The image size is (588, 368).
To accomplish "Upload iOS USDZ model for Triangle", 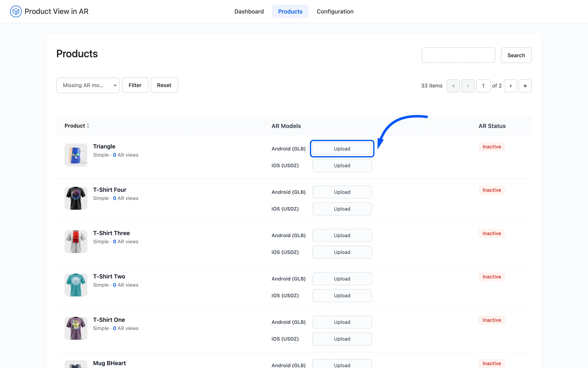I will click(342, 166).
